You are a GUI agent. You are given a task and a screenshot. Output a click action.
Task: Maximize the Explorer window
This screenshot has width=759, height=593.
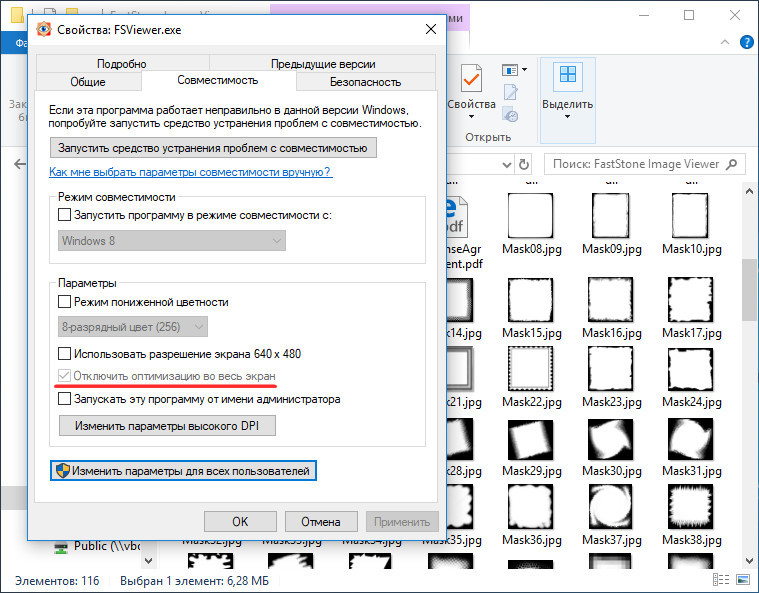tap(688, 15)
